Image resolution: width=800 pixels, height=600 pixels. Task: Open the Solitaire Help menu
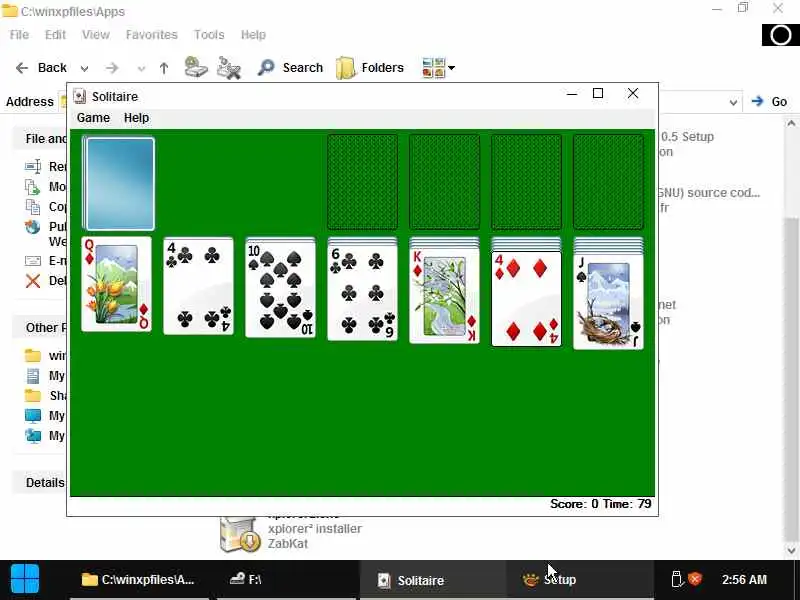(x=136, y=118)
